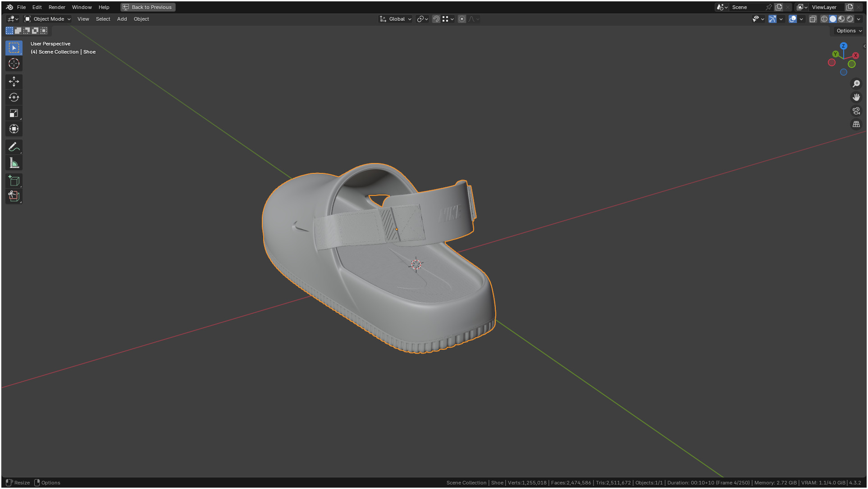Open the Help menu
Image resolution: width=868 pixels, height=489 pixels.
pyautogui.click(x=104, y=7)
